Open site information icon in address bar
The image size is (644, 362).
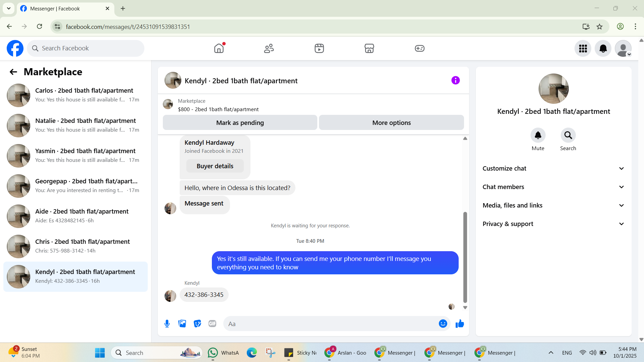[58, 27]
